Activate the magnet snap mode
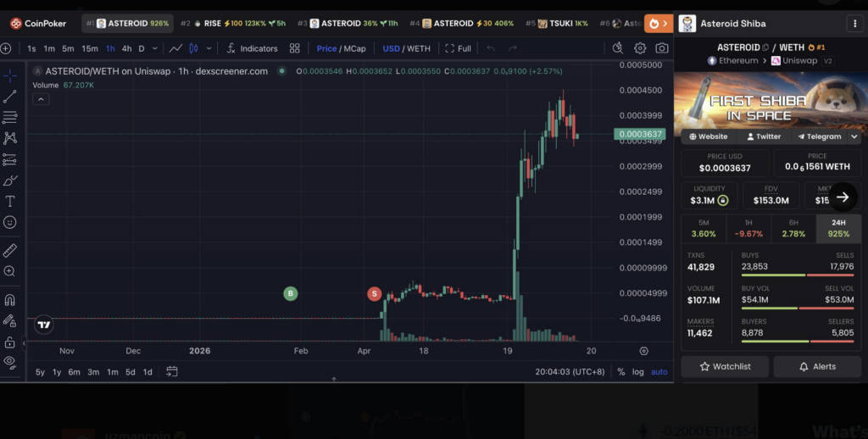 click(10, 300)
